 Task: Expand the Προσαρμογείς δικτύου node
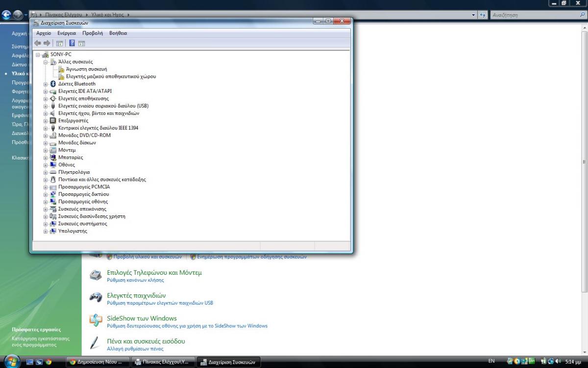(46, 194)
